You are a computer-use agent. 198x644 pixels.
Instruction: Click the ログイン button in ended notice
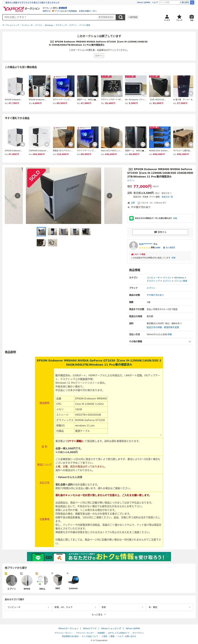click(x=99, y=56)
